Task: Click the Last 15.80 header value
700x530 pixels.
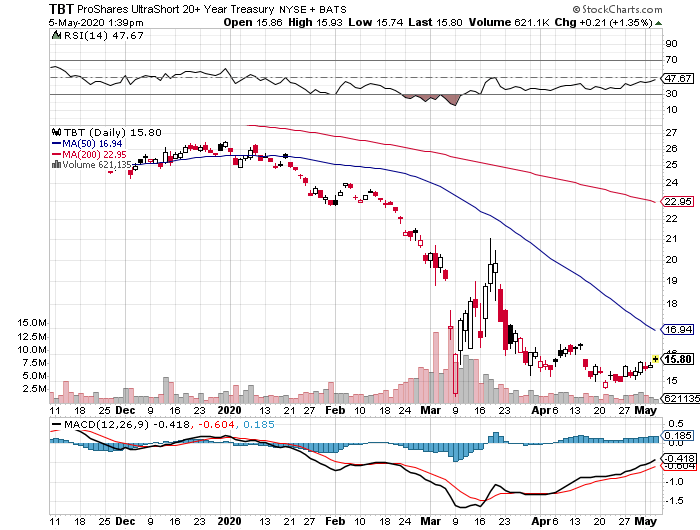Action: coord(435,22)
